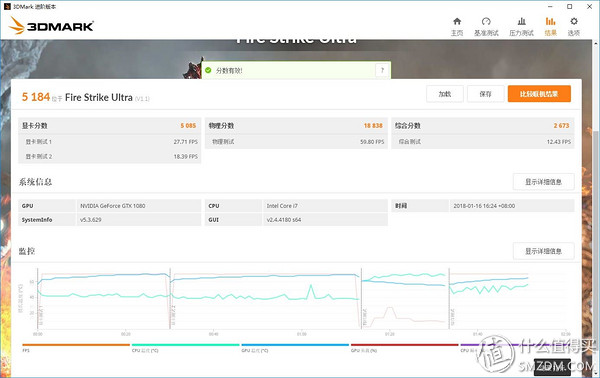Click the question mark help button

382,70
